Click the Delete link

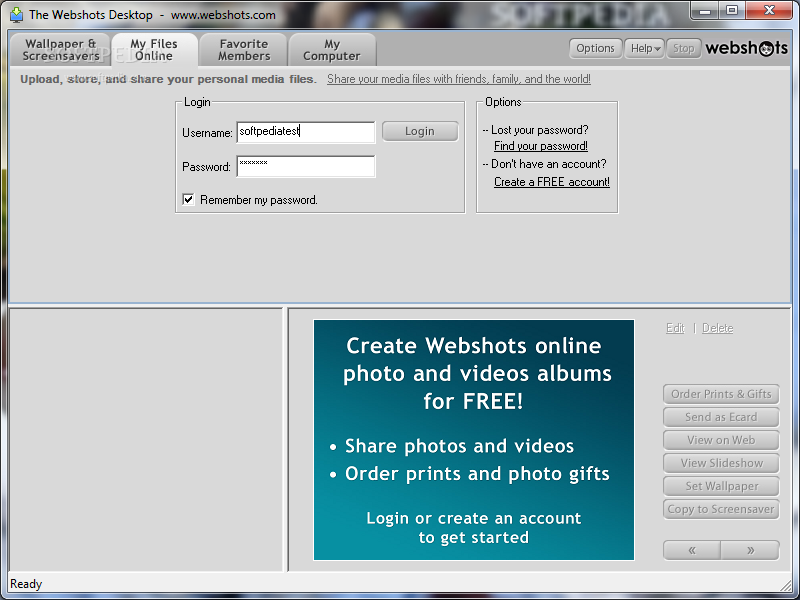(x=717, y=328)
